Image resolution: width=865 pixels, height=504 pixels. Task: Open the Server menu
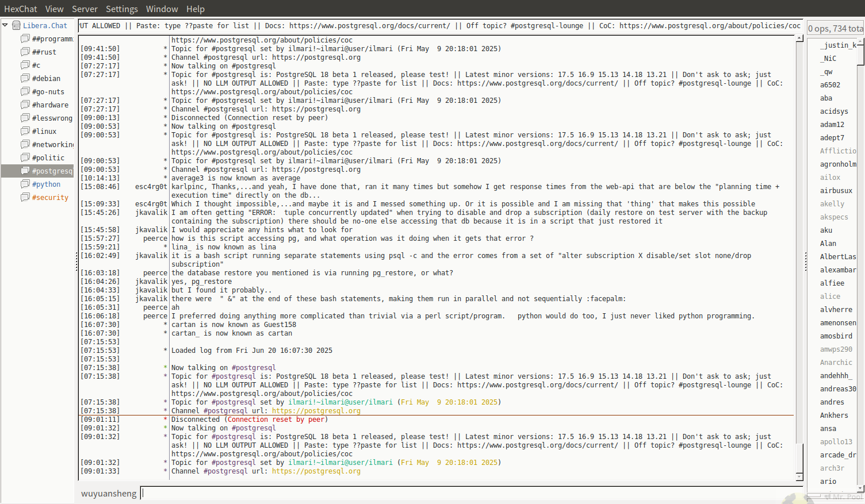(x=85, y=9)
